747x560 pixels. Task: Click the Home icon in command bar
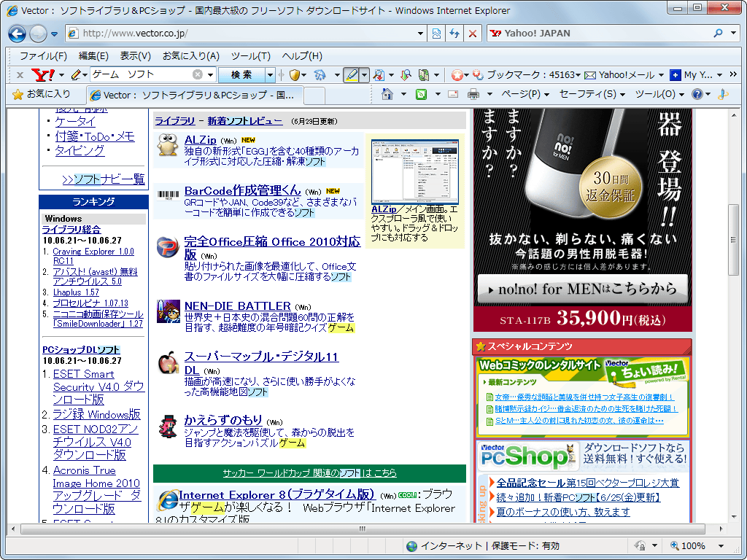(387, 94)
